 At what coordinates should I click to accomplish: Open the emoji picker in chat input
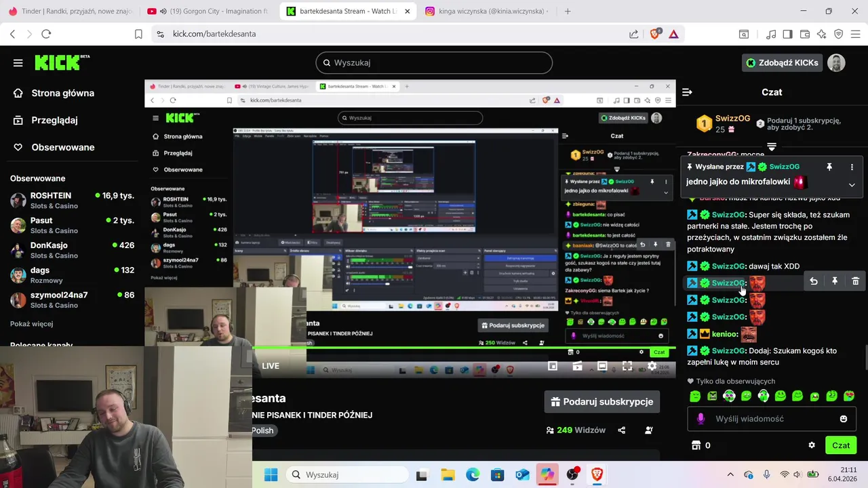(844, 419)
